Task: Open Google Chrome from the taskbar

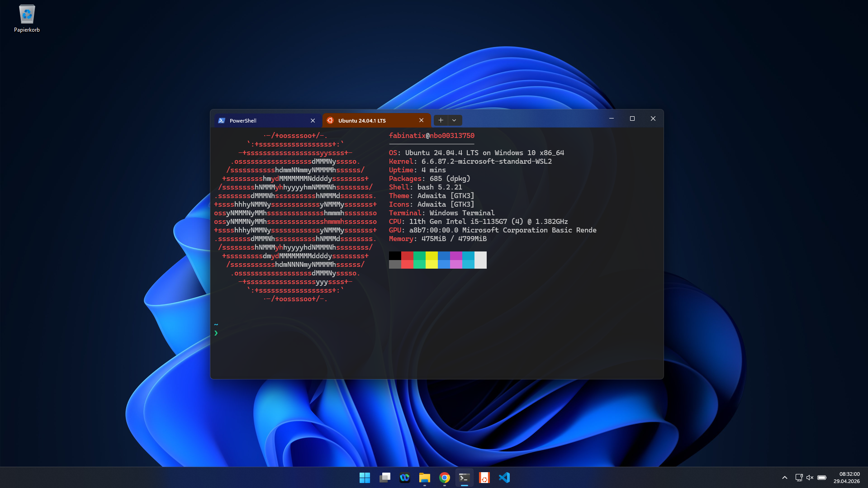Action: point(445,478)
